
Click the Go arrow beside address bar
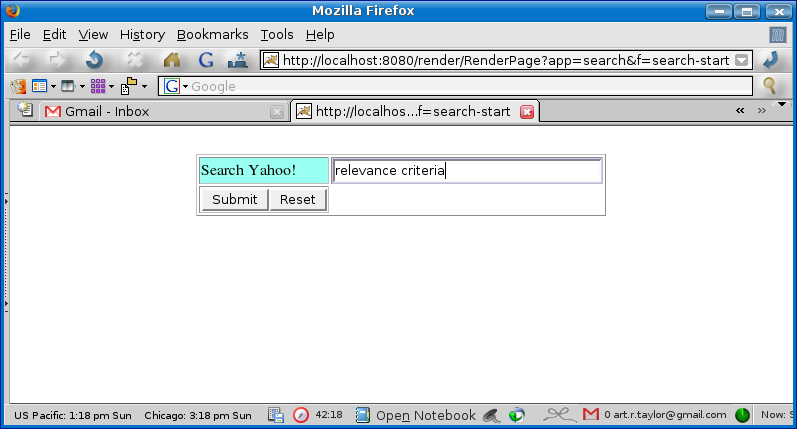tap(772, 60)
